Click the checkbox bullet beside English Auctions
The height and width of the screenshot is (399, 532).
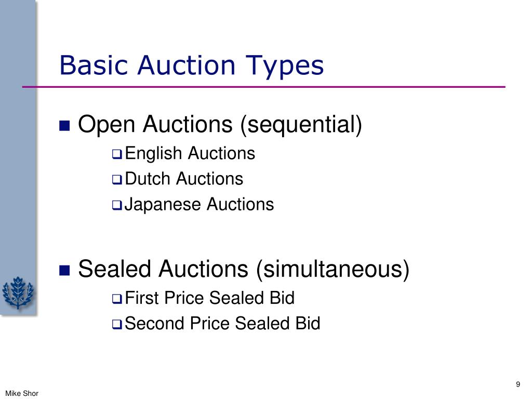tap(117, 154)
